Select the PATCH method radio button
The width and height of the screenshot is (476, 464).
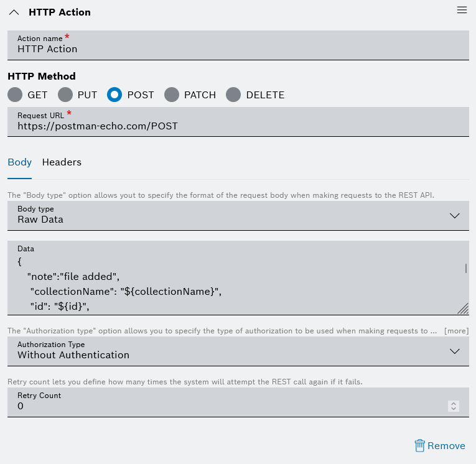click(x=172, y=95)
